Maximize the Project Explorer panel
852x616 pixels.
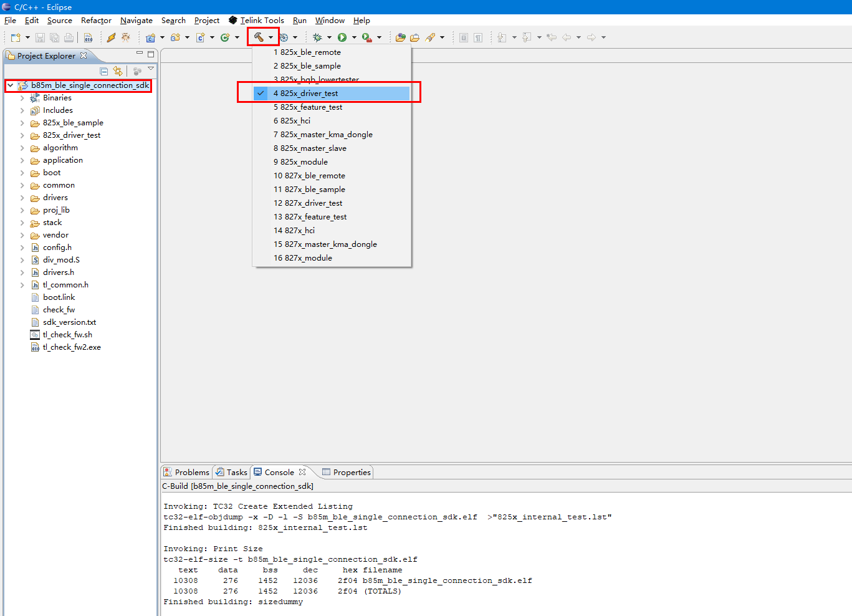click(x=151, y=54)
